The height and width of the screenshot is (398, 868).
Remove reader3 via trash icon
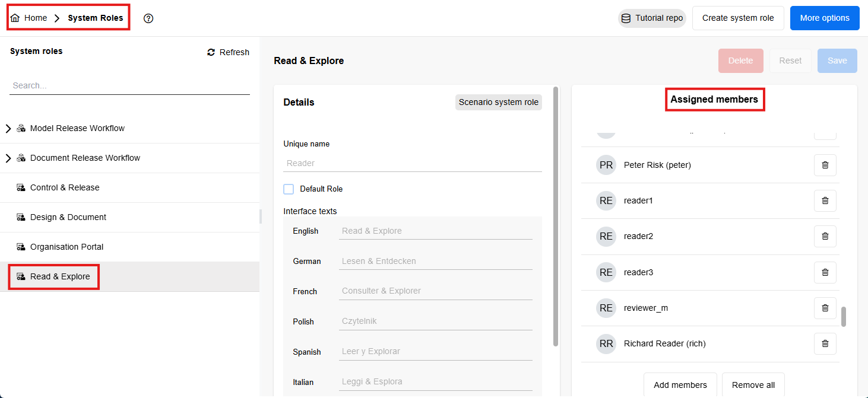click(x=825, y=272)
